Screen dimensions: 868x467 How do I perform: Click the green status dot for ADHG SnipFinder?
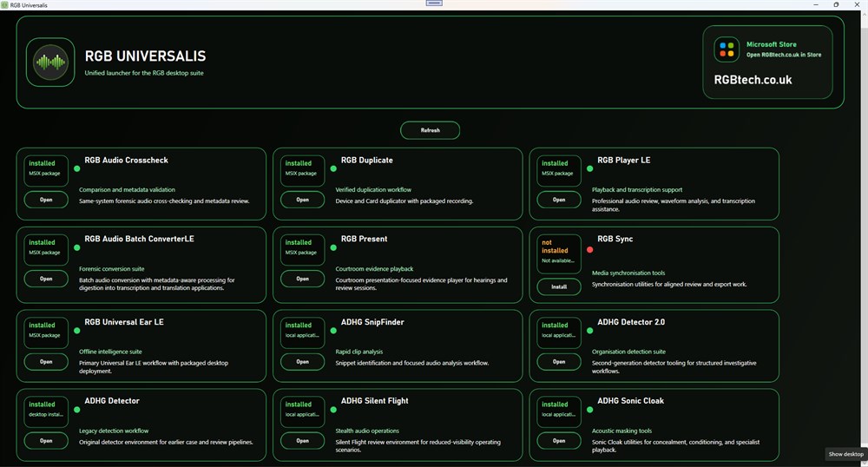tap(333, 331)
